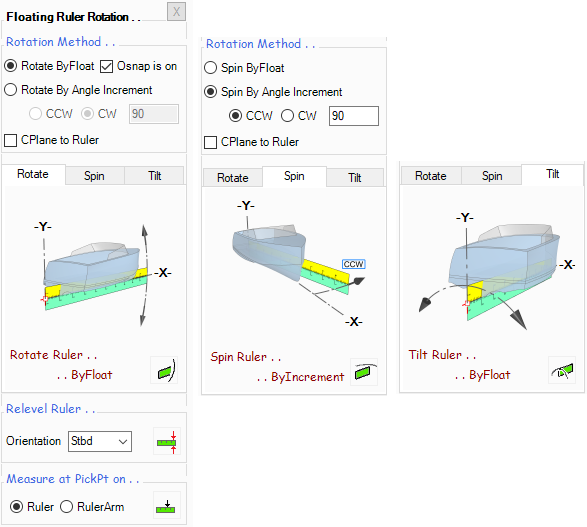Click the Tilt Ruler ByFloat icon button

pyautogui.click(x=562, y=370)
